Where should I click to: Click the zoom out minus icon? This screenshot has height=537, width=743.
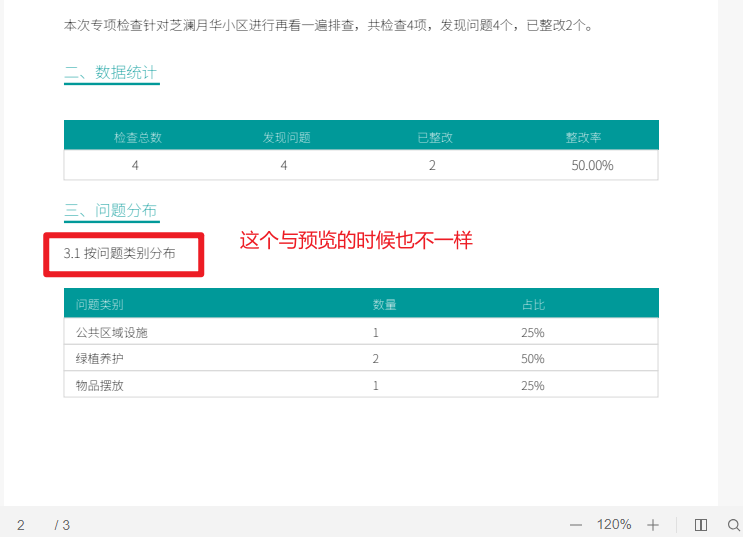click(x=576, y=525)
